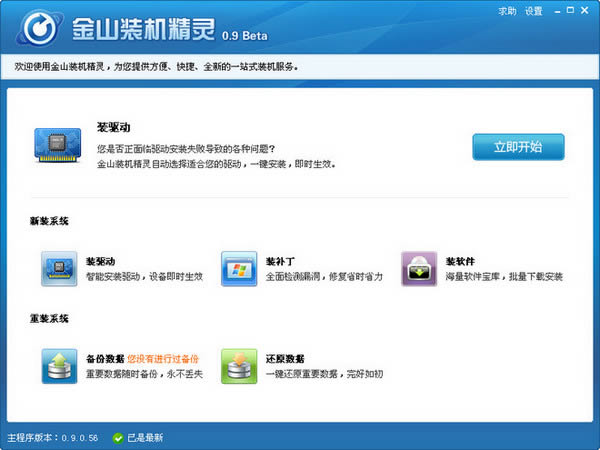Open the 求助 help link
The height and width of the screenshot is (450, 600).
[507, 11]
